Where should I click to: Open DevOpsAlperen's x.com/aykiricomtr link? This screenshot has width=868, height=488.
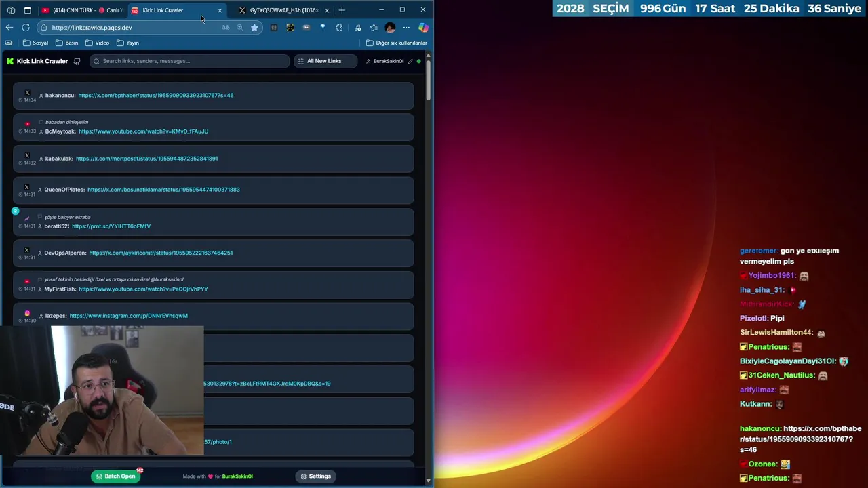[161, 253]
